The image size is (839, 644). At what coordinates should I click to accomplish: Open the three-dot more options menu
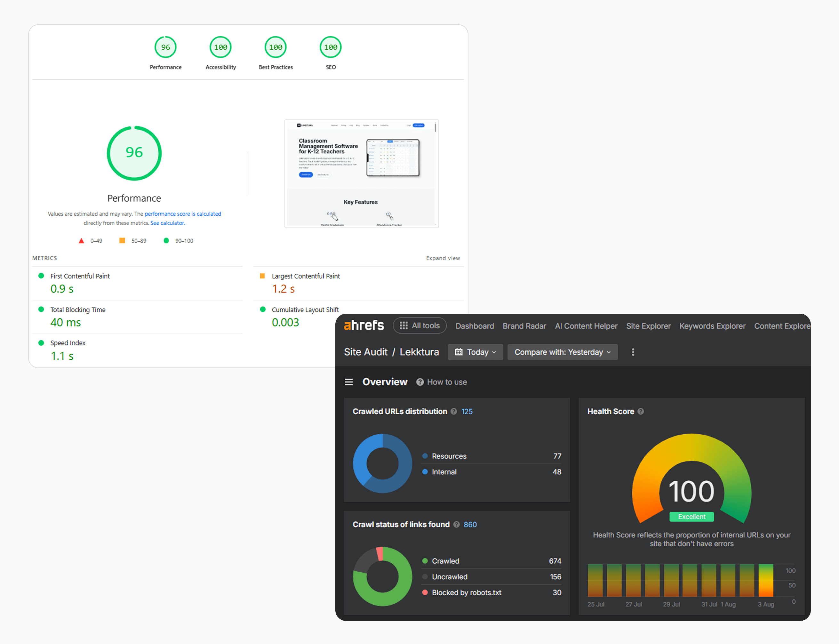(x=633, y=352)
